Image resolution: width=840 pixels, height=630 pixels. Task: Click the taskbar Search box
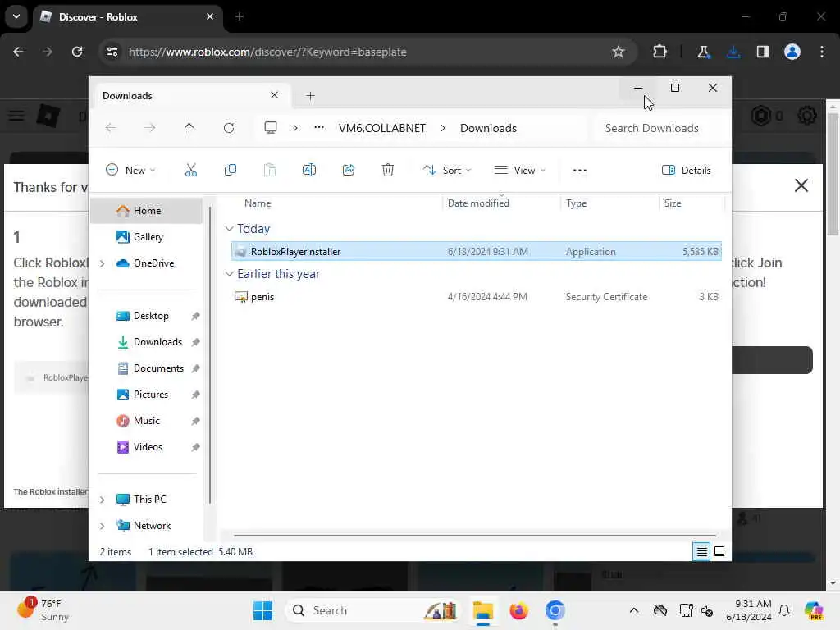pos(374,610)
